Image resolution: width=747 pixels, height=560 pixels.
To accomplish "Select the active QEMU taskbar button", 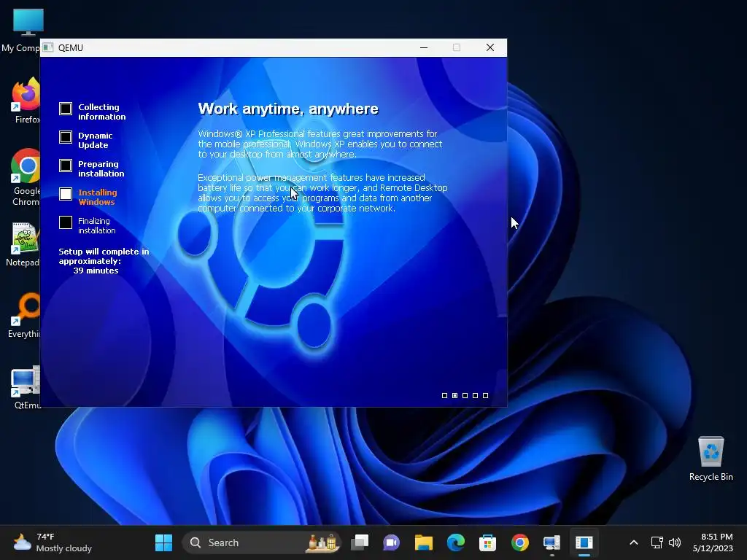I will pos(584,542).
